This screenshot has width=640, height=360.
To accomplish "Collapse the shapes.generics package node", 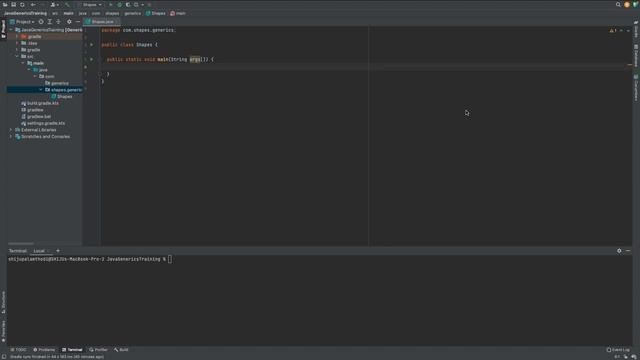I will pyautogui.click(x=41, y=90).
